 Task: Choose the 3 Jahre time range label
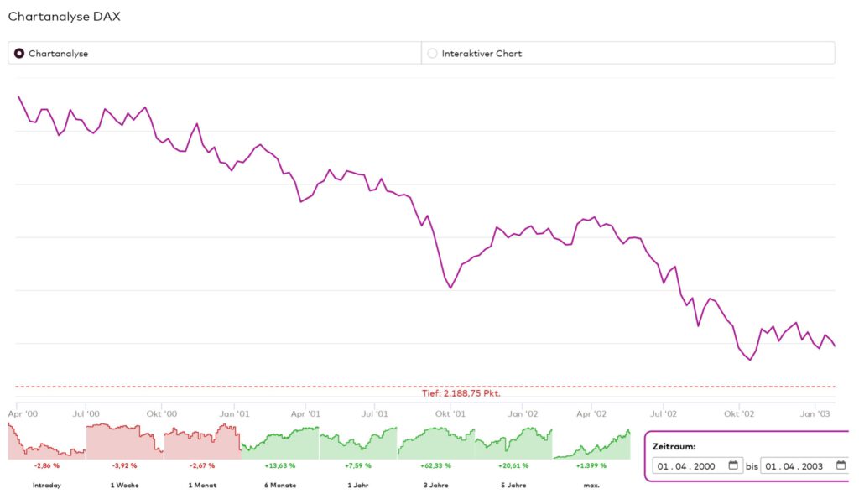point(436,486)
